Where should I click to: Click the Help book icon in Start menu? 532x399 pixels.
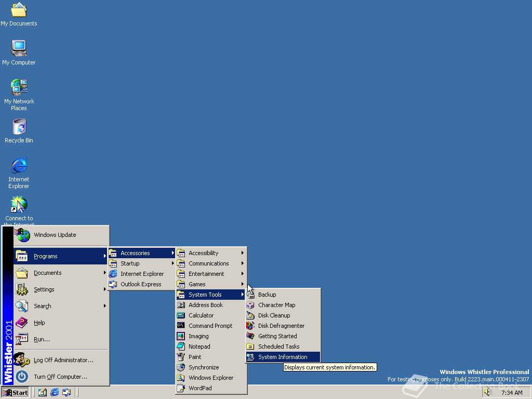click(x=22, y=323)
